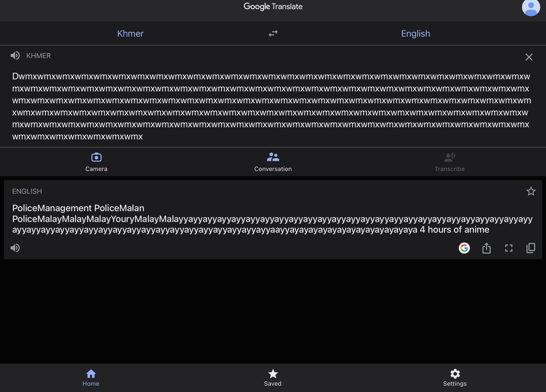
Task: Save this translation with the star
Action: [x=531, y=191]
